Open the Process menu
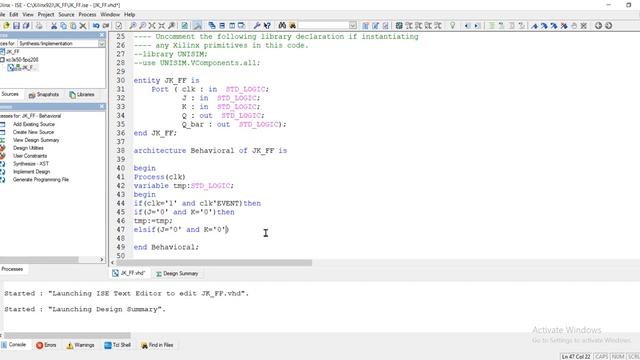640x360 pixels. click(x=87, y=14)
